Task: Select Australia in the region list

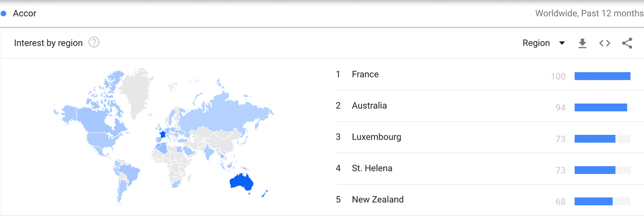Action: click(x=369, y=106)
